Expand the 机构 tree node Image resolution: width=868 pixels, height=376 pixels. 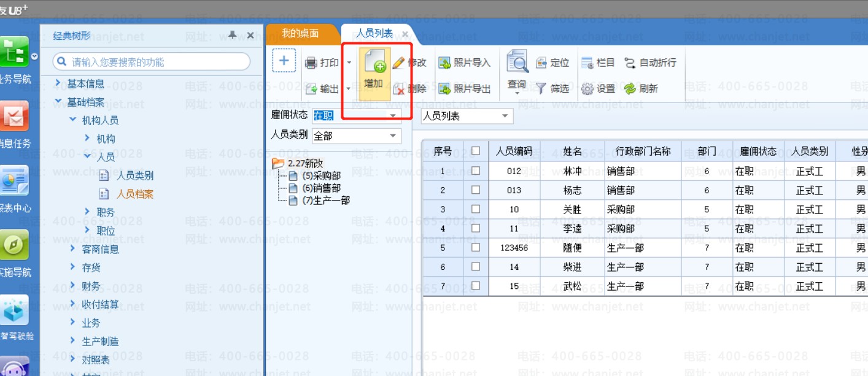(88, 138)
